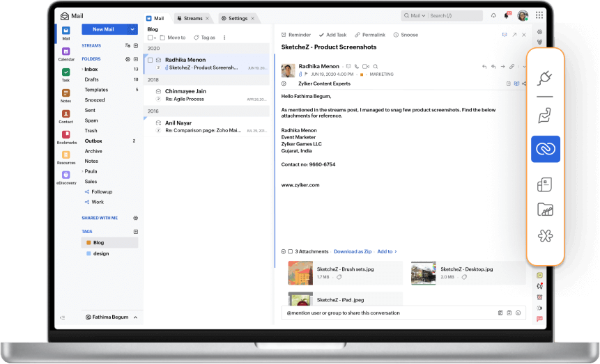Add new tag with plus icon
The height and width of the screenshot is (364, 600).
click(135, 232)
